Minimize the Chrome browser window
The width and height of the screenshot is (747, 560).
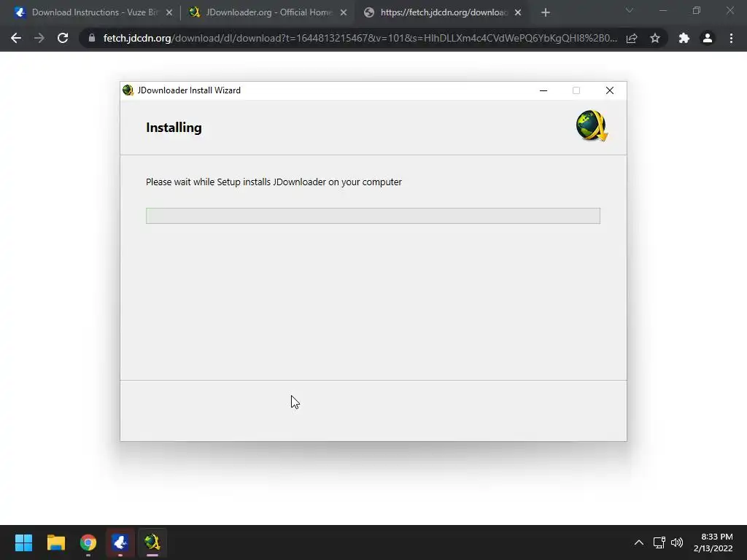click(662, 10)
